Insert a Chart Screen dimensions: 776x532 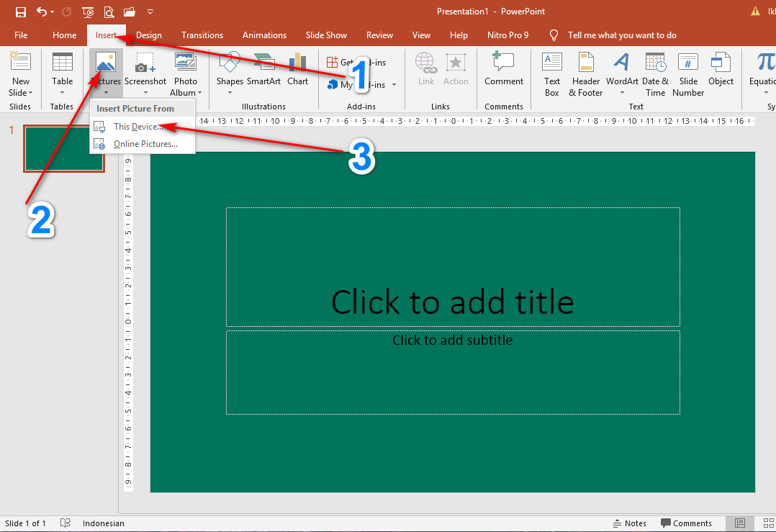coord(297,68)
